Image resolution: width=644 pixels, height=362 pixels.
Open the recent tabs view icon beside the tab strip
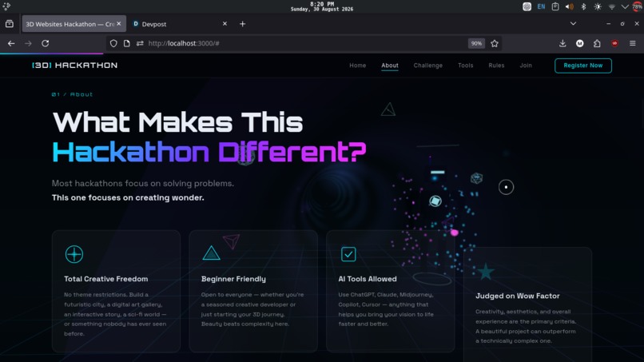coord(10,24)
